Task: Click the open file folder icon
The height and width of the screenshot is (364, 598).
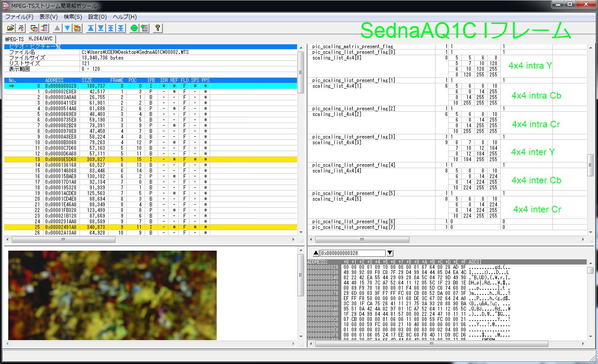Action: click(x=10, y=28)
